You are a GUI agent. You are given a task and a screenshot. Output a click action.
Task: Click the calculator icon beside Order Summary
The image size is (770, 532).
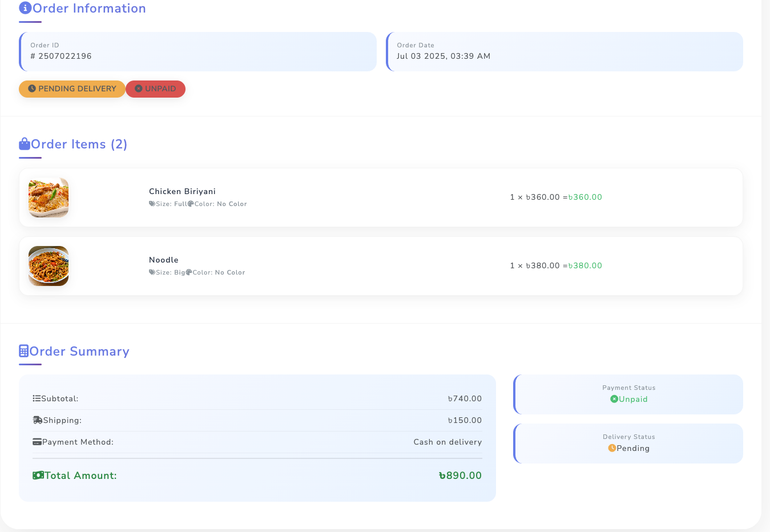click(24, 351)
